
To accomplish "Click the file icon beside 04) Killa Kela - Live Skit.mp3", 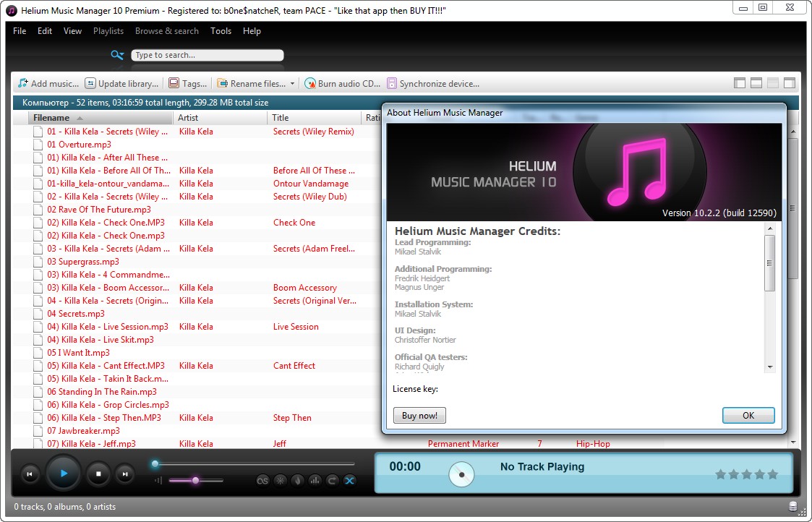I will coord(38,340).
